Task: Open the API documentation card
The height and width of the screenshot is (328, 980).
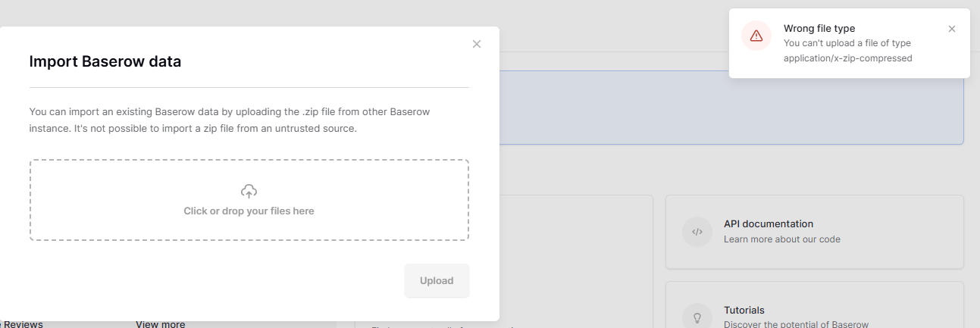Action: (815, 232)
